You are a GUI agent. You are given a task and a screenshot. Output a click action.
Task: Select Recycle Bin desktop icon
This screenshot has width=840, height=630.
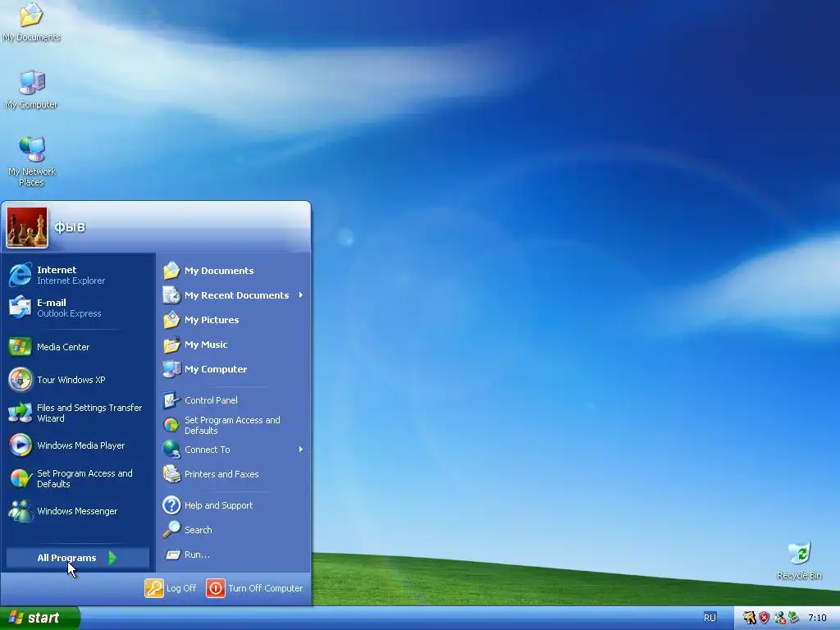799,554
